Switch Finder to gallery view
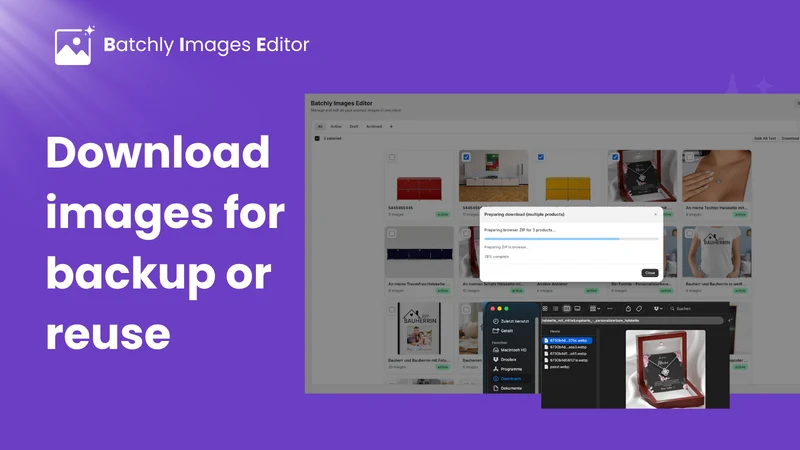800x450 pixels. pyautogui.click(x=578, y=309)
